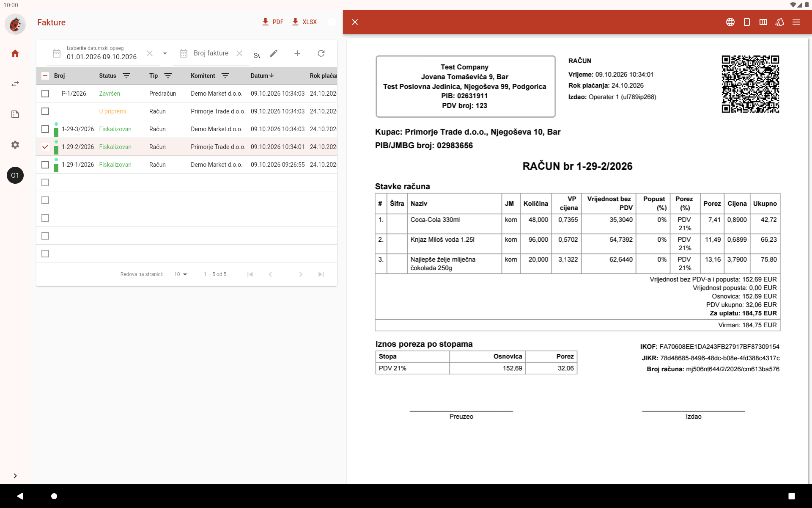Image resolution: width=812 pixels, height=508 pixels.
Task: Go to first page of invoices
Action: tap(250, 274)
